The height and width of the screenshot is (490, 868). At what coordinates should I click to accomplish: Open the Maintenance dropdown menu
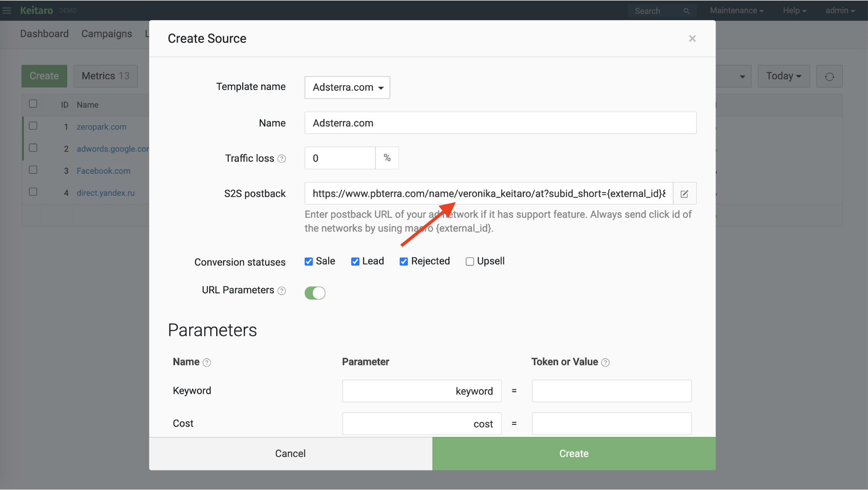tap(736, 10)
